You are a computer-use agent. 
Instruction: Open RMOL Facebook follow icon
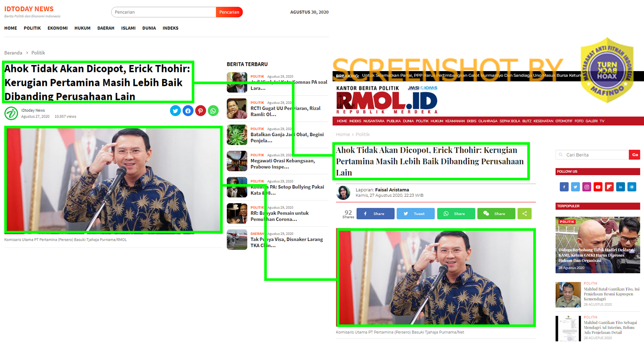click(564, 187)
